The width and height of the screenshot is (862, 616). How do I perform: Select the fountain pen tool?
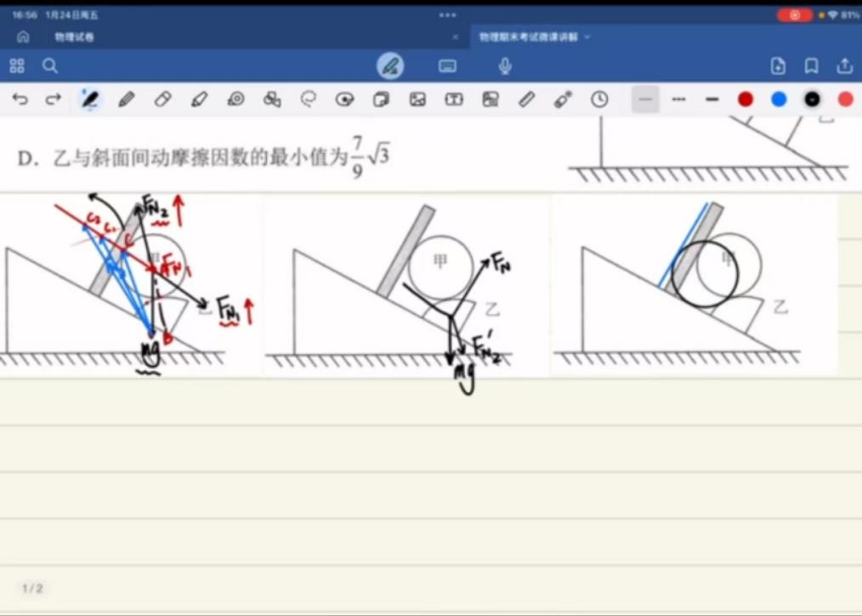(x=89, y=99)
